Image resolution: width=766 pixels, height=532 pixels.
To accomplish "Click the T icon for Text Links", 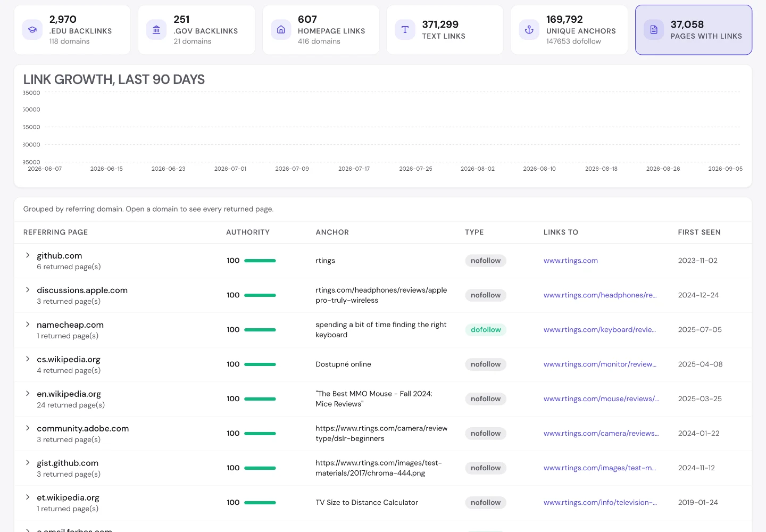I will 405,30.
